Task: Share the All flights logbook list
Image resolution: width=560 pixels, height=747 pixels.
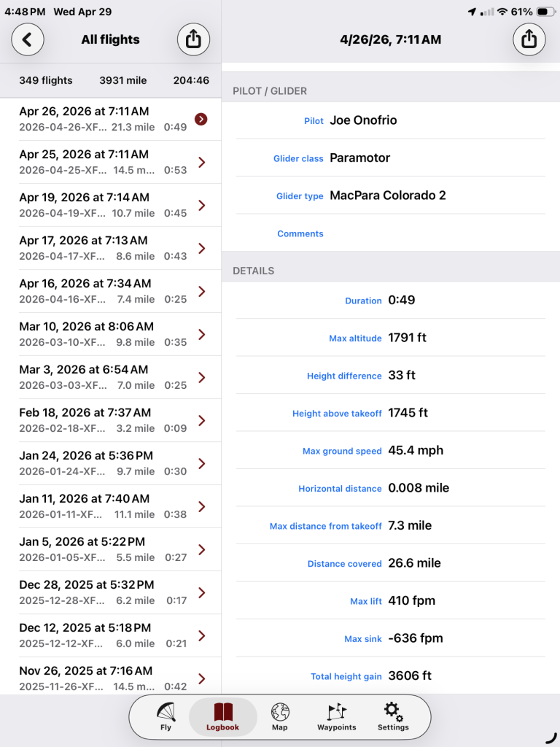Action: tap(193, 39)
